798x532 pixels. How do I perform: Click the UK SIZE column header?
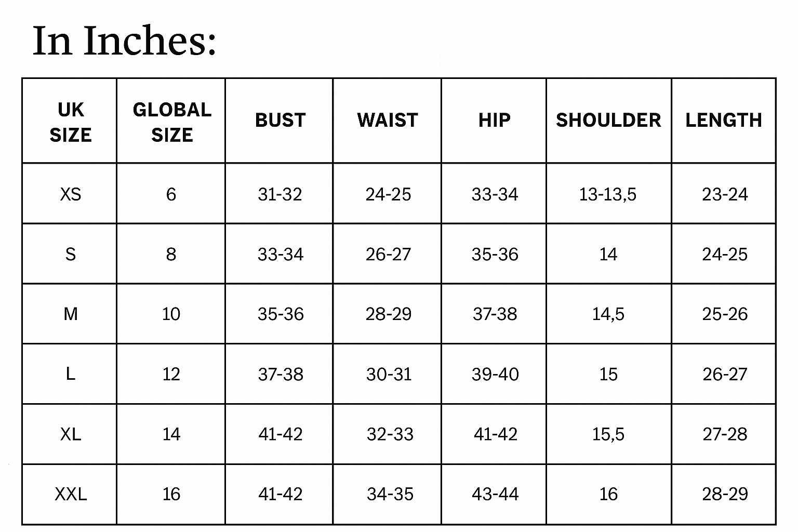click(x=70, y=122)
